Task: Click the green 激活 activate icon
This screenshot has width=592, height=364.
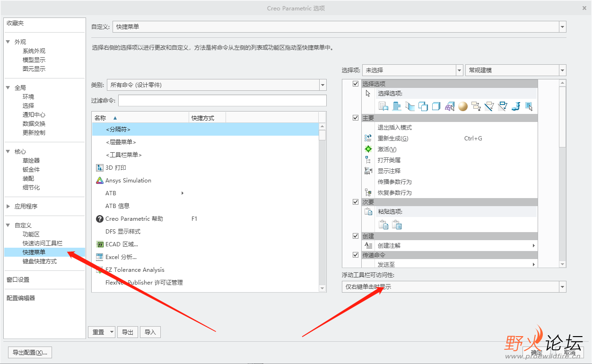Action: point(368,149)
